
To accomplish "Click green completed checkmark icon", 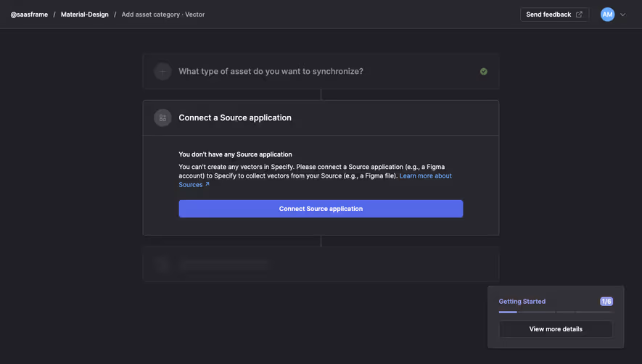I will click(x=484, y=71).
